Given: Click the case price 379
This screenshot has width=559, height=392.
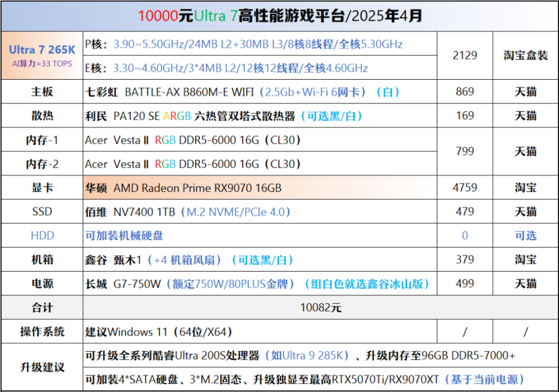Looking at the screenshot, I should pyautogui.click(x=465, y=259).
